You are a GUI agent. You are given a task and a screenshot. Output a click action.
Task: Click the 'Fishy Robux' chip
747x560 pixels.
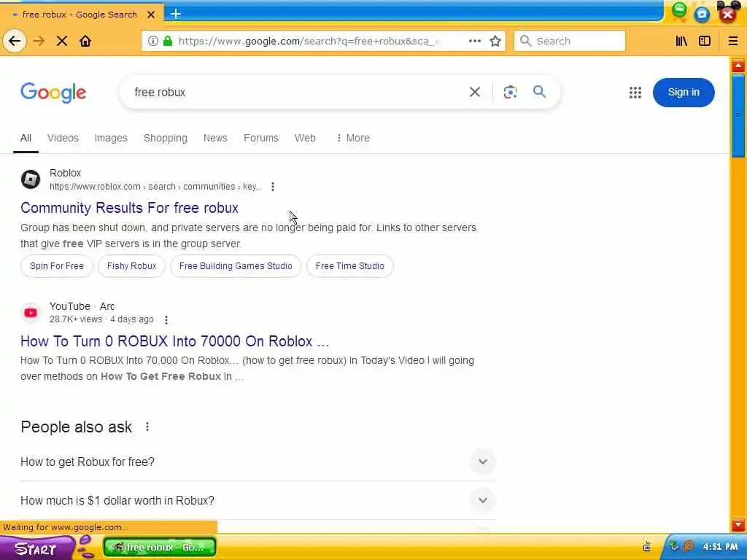(x=131, y=266)
